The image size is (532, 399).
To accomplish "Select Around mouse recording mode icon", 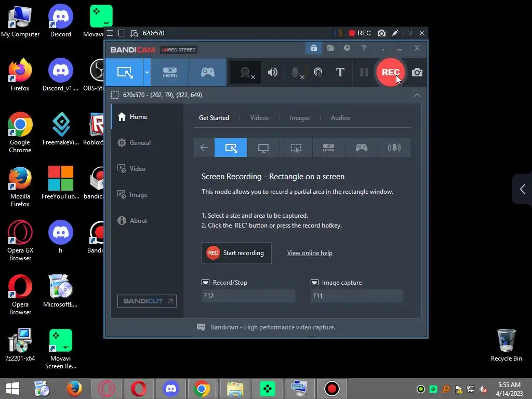I will [296, 148].
